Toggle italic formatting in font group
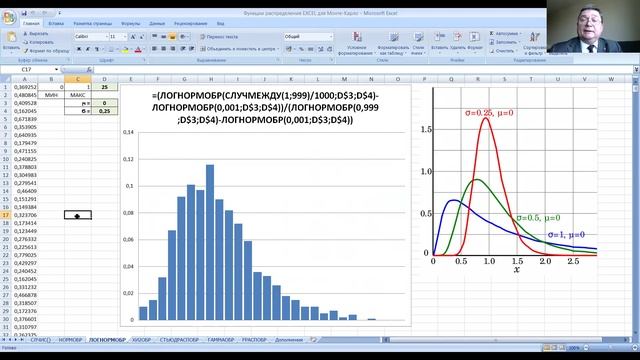The width and height of the screenshot is (640, 360). point(88,49)
